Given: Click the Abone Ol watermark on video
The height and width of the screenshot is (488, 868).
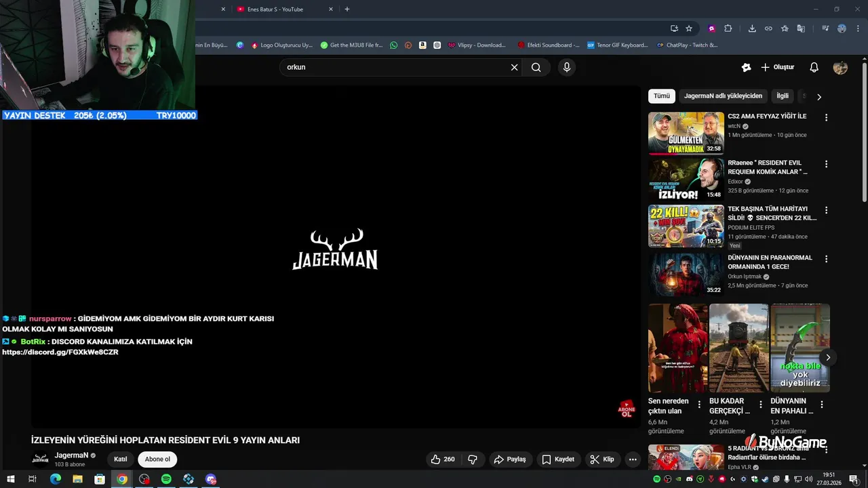Looking at the screenshot, I should [627, 409].
